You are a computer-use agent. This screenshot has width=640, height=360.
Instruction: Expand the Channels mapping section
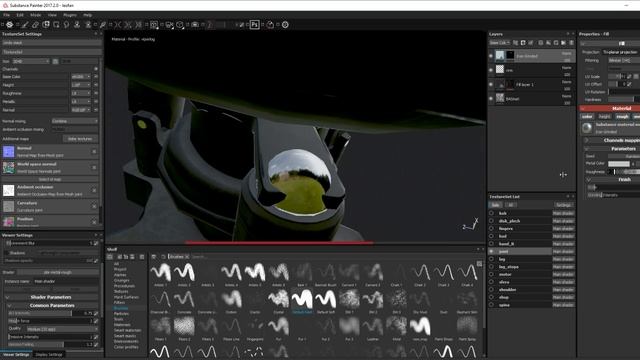587,140
